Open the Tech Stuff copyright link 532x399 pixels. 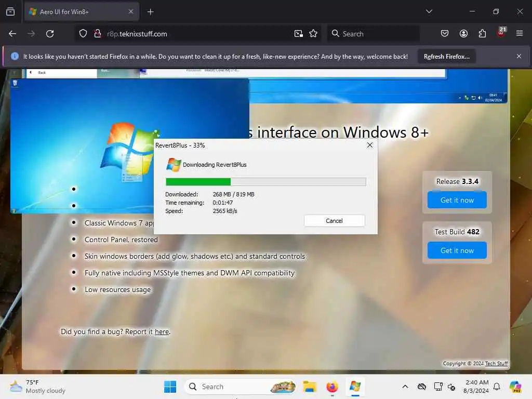point(496,363)
